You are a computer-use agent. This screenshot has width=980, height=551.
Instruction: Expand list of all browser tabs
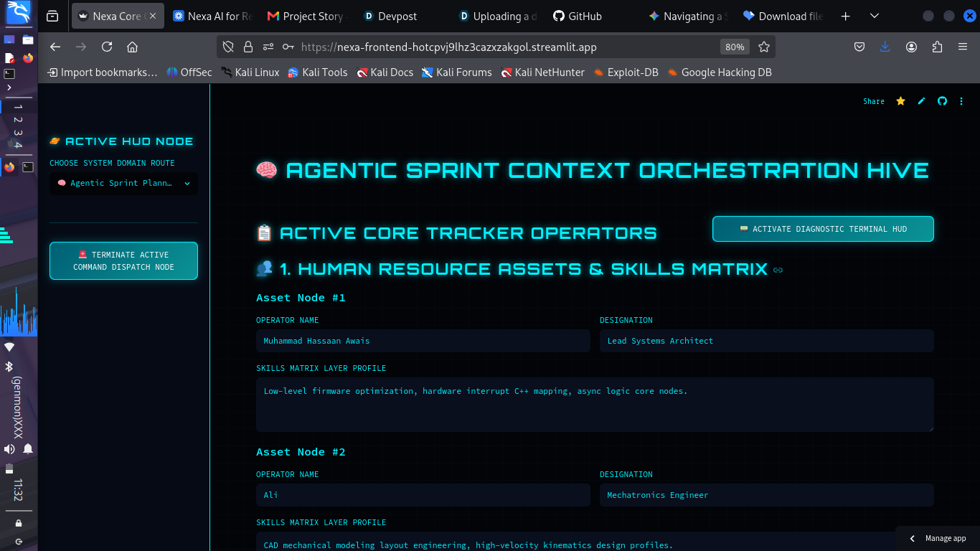874,16
